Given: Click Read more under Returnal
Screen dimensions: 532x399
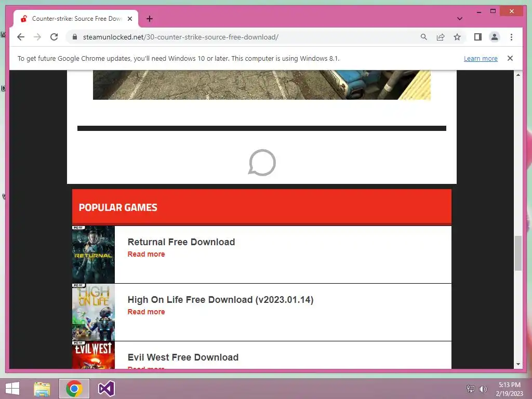Looking at the screenshot, I should pyautogui.click(x=146, y=254).
